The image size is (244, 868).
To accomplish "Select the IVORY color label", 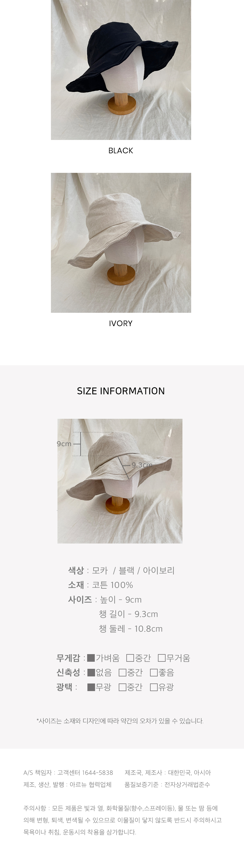I will [x=121, y=323].
